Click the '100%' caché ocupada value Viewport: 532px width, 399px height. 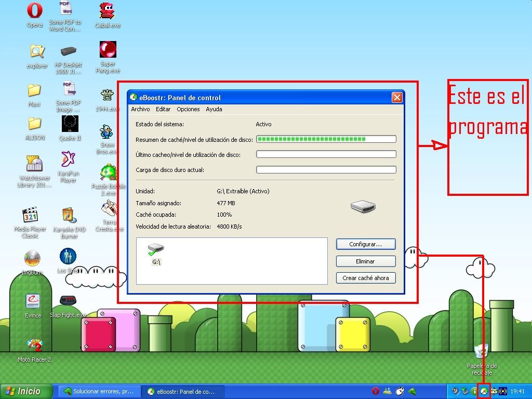224,215
